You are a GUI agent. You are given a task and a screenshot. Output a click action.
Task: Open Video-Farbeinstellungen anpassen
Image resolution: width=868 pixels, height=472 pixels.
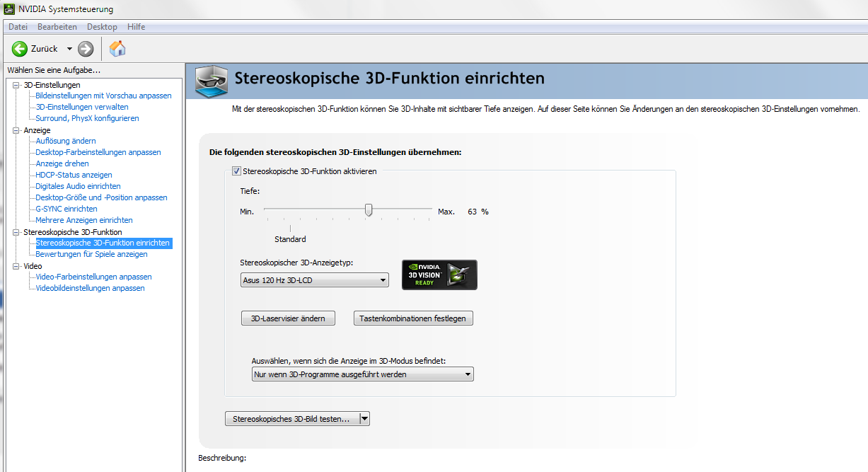93,277
